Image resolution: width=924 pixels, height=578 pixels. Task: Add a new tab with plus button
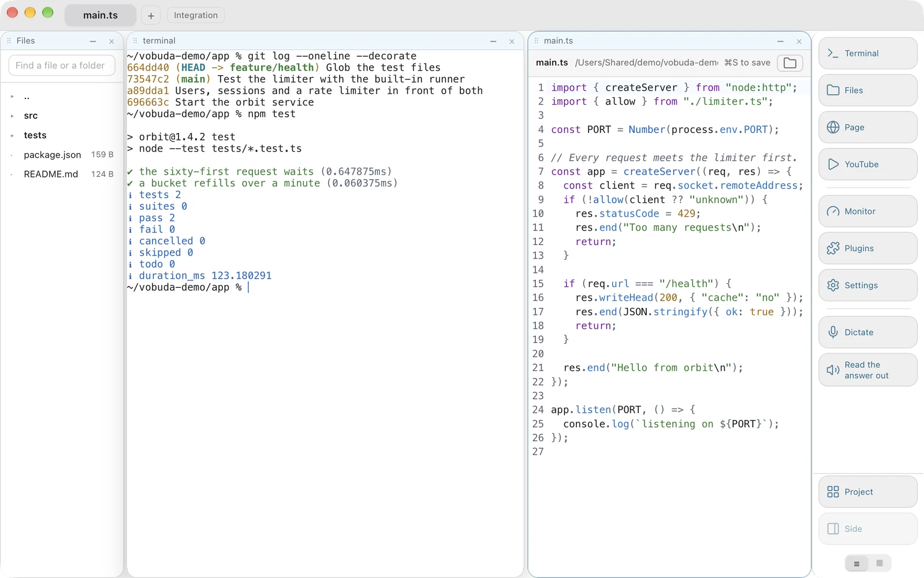tap(151, 16)
